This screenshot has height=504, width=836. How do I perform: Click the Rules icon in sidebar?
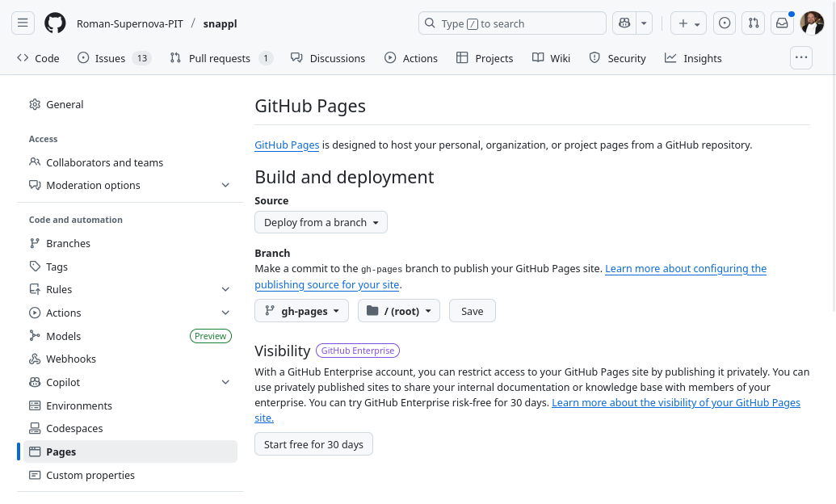point(35,289)
